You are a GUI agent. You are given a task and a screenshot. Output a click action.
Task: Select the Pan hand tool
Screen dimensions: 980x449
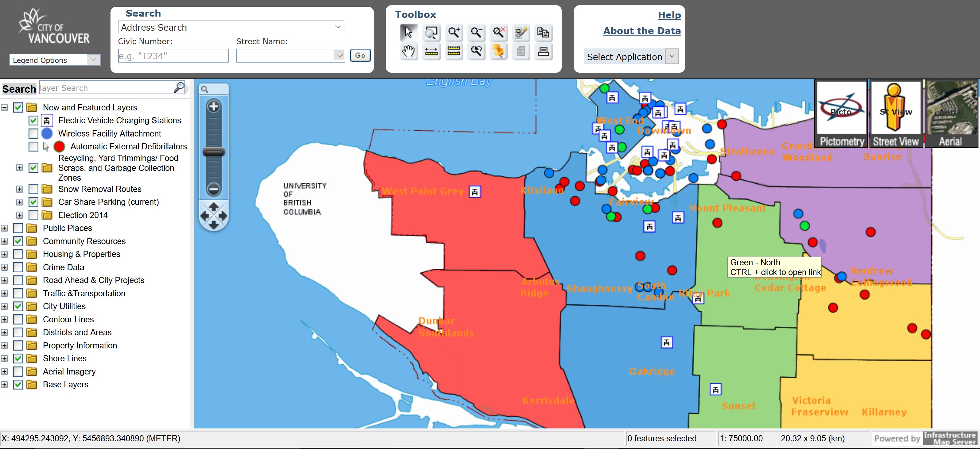click(x=408, y=51)
